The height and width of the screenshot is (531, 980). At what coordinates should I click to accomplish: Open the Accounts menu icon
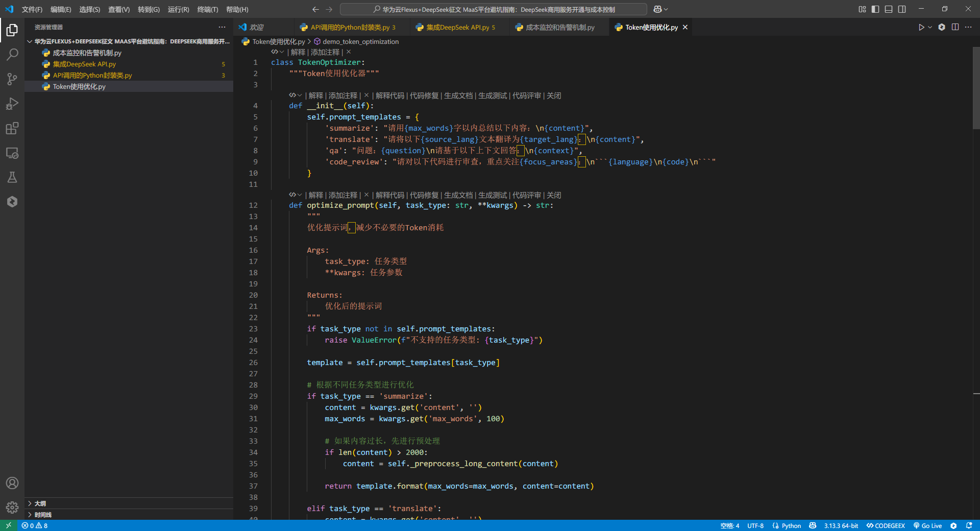click(x=12, y=483)
